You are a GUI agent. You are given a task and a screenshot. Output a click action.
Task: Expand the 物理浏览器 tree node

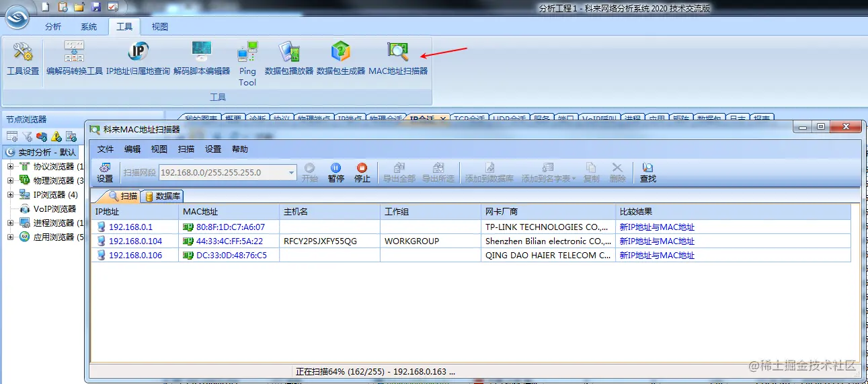pos(10,180)
